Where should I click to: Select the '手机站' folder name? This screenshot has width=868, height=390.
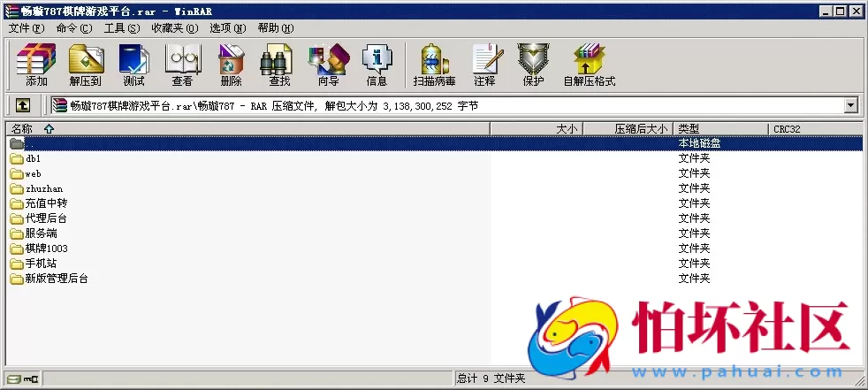pos(41,264)
